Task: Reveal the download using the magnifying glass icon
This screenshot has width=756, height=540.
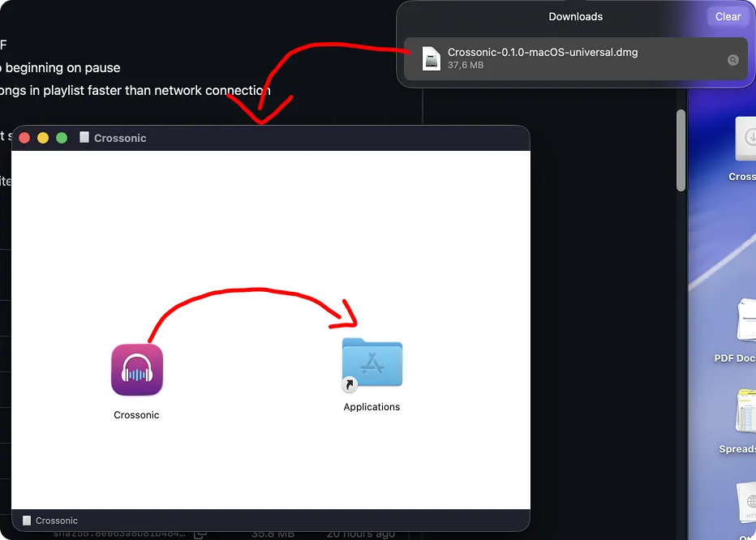Action: [732, 58]
